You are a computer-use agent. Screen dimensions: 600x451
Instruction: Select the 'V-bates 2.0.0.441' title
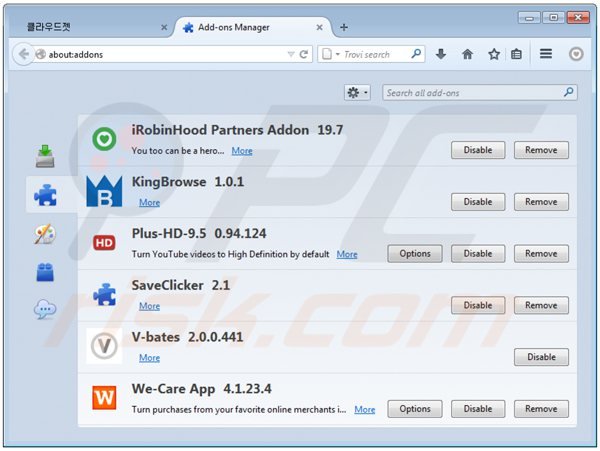click(187, 337)
